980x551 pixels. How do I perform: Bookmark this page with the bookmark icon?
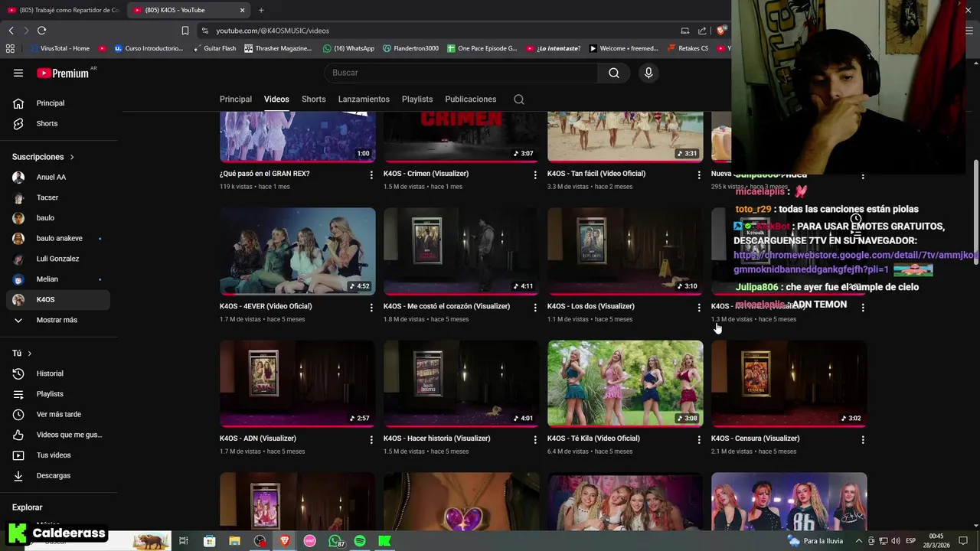(x=185, y=31)
